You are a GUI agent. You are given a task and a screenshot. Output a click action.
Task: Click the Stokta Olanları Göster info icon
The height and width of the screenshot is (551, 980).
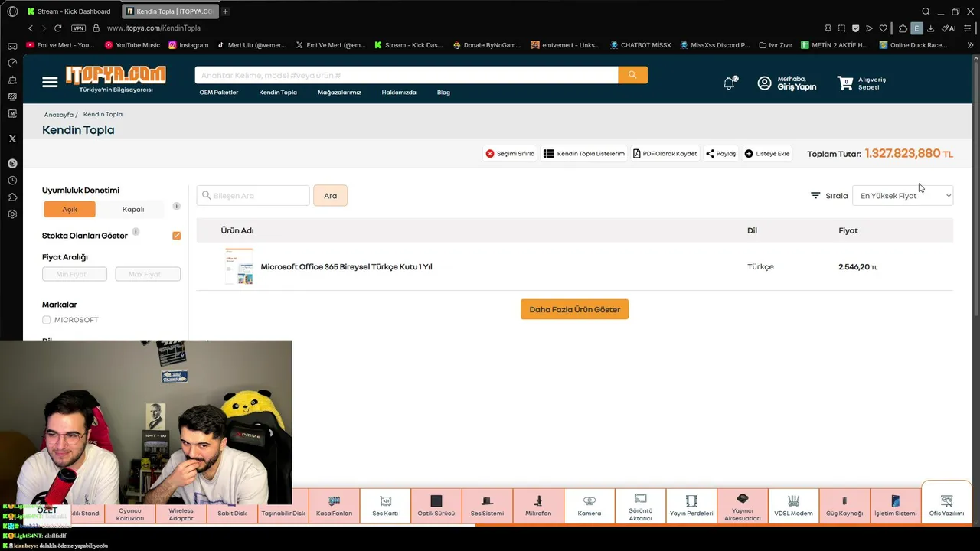136,231
